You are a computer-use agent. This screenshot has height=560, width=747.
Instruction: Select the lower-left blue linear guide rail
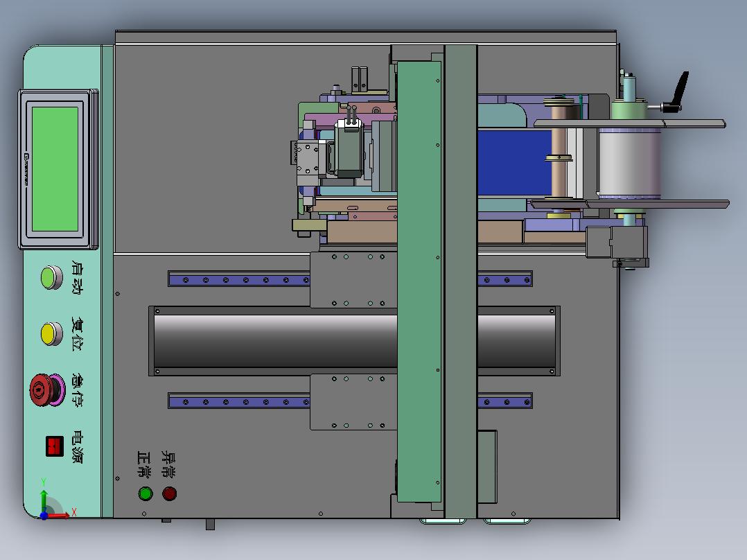pyautogui.click(x=240, y=401)
